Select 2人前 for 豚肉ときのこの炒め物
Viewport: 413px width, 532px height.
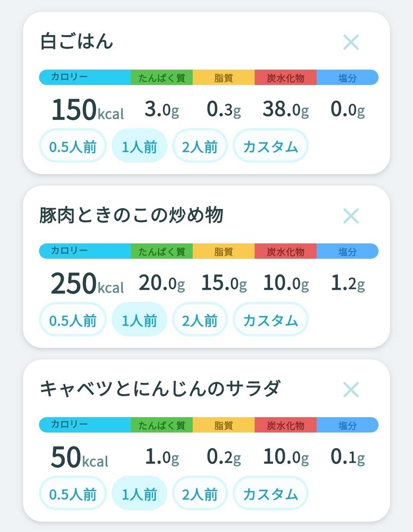(x=200, y=320)
